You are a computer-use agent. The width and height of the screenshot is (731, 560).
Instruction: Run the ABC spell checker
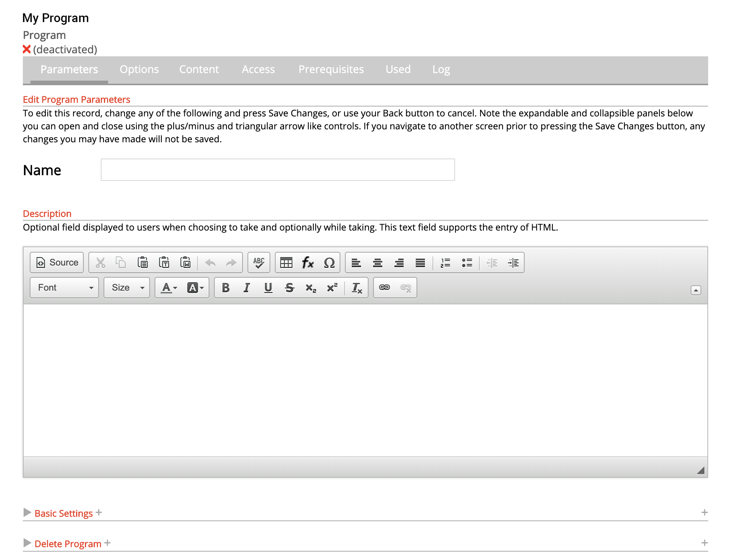259,262
